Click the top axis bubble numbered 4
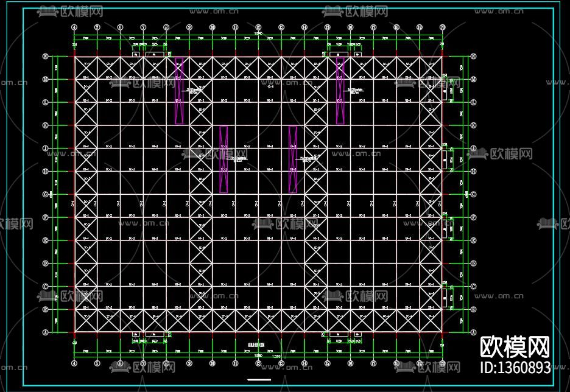 coord(74,27)
